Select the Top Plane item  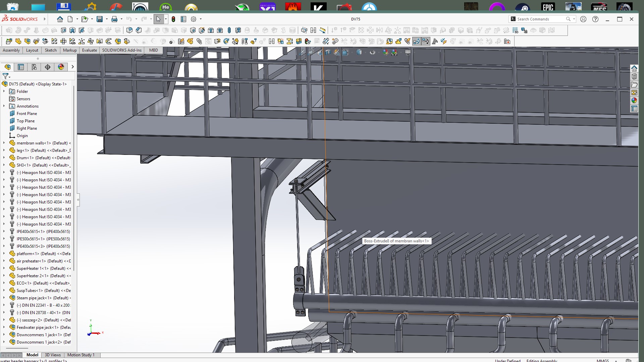(25, 121)
